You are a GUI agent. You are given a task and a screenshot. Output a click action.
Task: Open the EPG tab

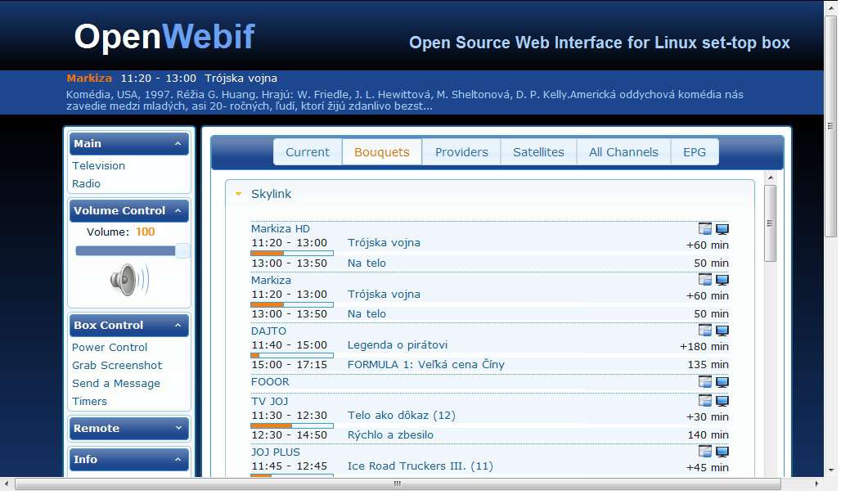pyautogui.click(x=695, y=152)
